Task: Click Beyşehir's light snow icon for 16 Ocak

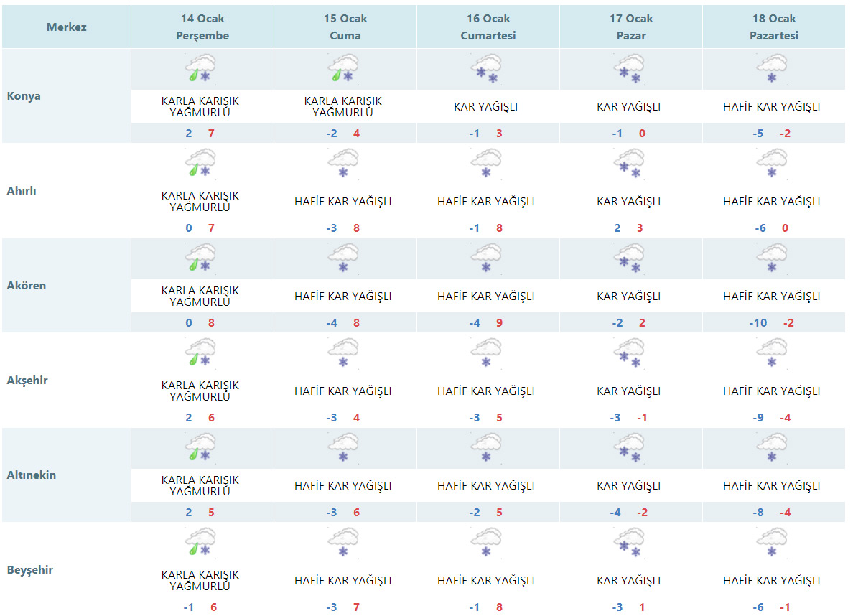Action: (487, 542)
